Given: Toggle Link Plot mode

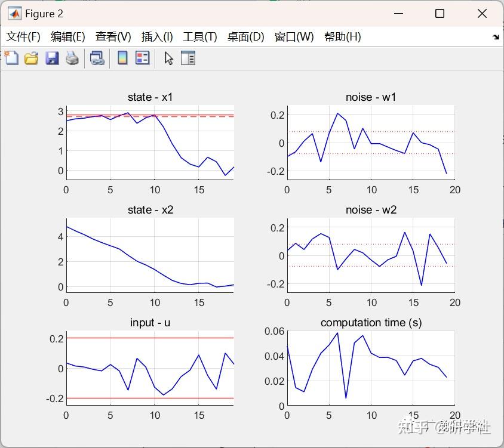Looking at the screenshot, I should tap(97, 58).
